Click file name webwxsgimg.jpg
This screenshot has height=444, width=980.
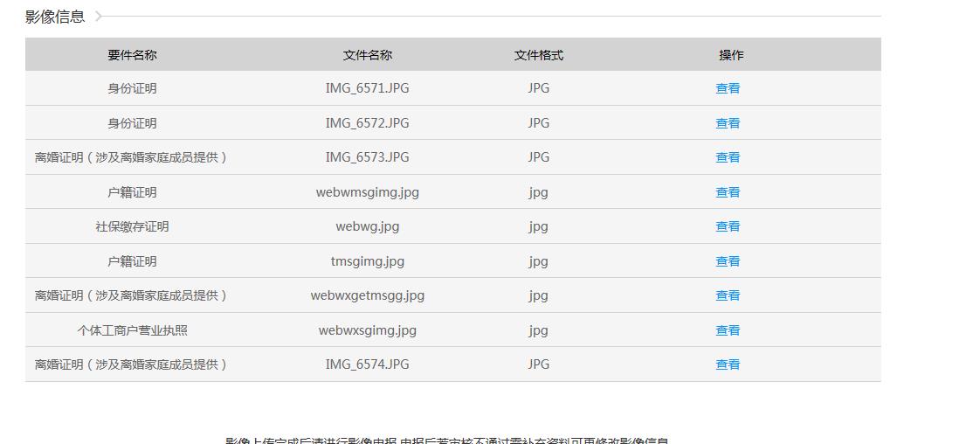[367, 330]
